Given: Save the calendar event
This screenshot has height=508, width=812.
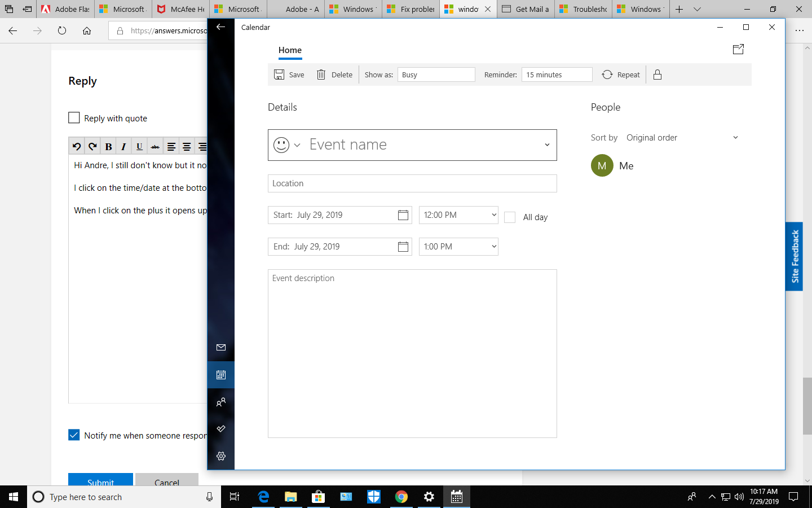Looking at the screenshot, I should coord(289,74).
